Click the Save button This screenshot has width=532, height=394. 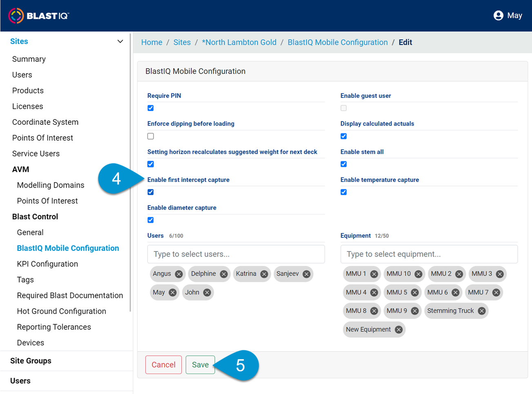tap(200, 365)
